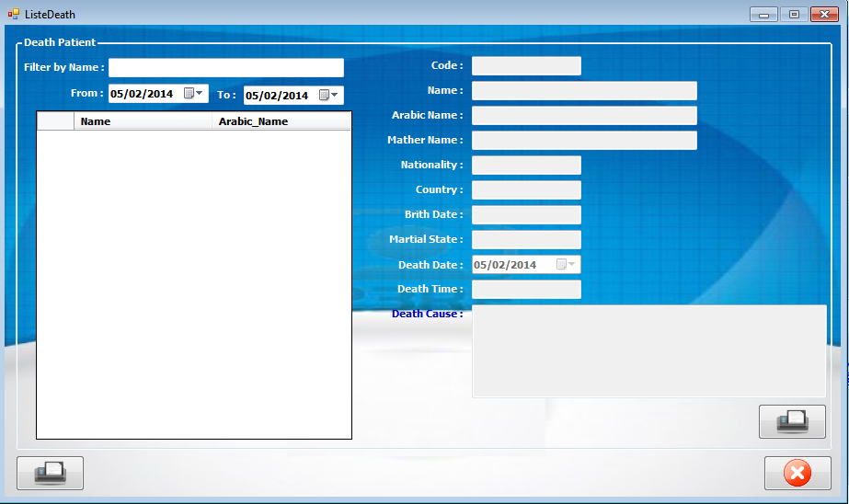Close the ListeDeath window from title bar
Screen dimensions: 849x504
click(x=824, y=14)
